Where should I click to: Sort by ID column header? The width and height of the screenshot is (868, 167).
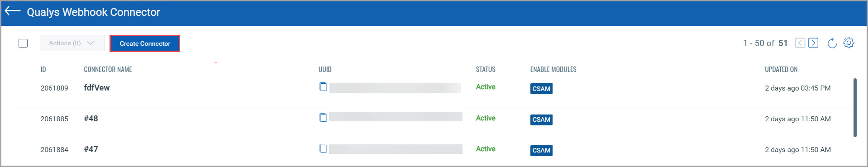[43, 69]
